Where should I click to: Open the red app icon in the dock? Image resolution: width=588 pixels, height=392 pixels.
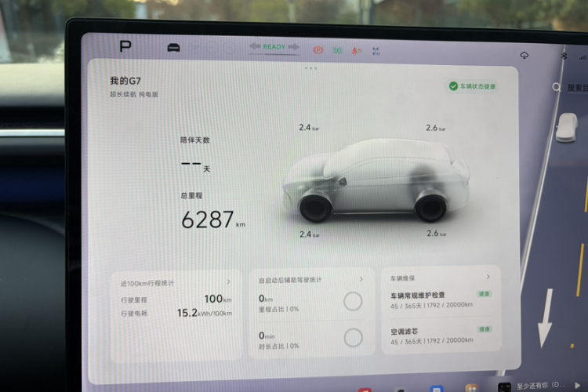tap(365, 390)
